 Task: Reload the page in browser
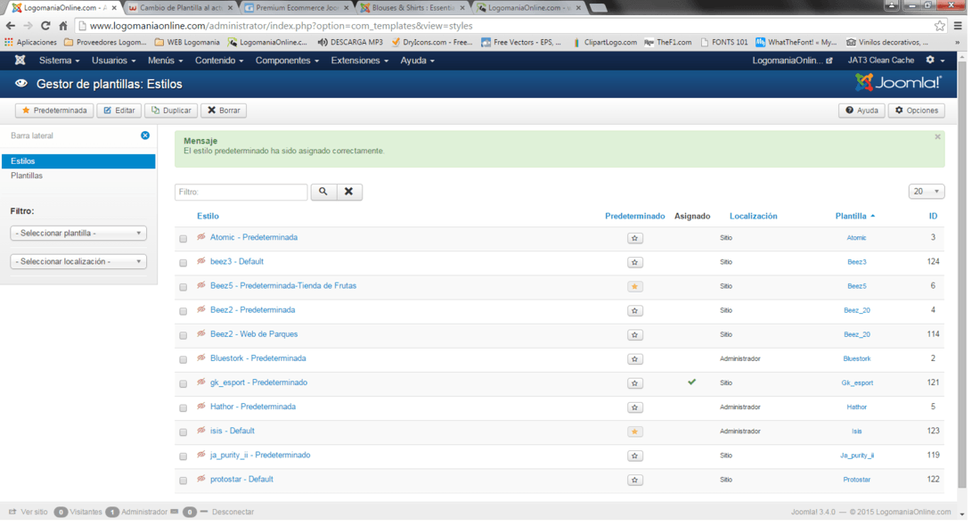pyautogui.click(x=45, y=26)
